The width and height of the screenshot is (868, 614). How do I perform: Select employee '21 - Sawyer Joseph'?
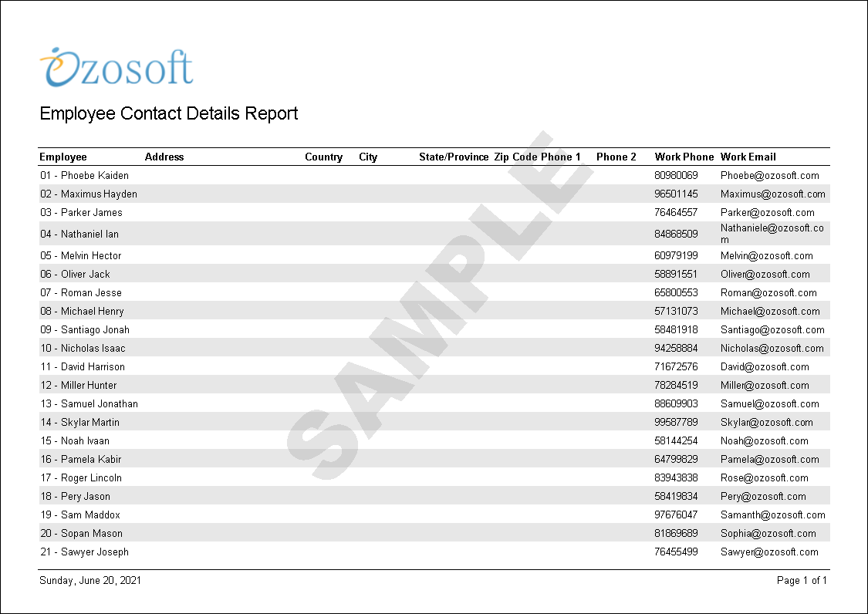click(85, 552)
